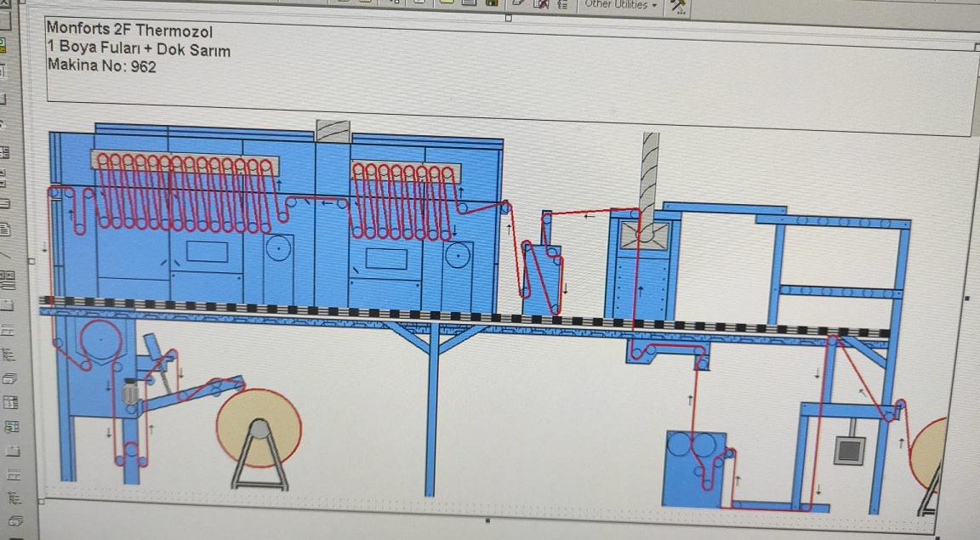Select the diagonal line tool in left toolbox
The height and width of the screenshot is (540, 980).
(x=3, y=255)
